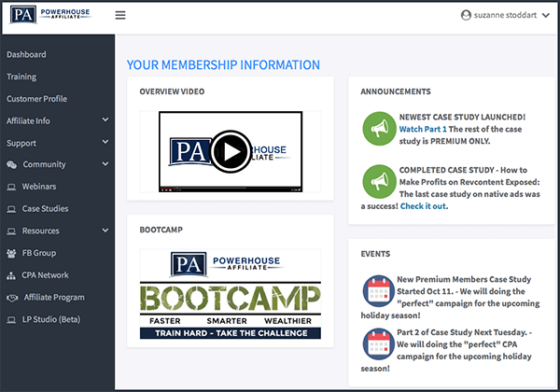The image size is (560, 392).
Task: Click the Community chat bubbles icon
Action: click(11, 164)
